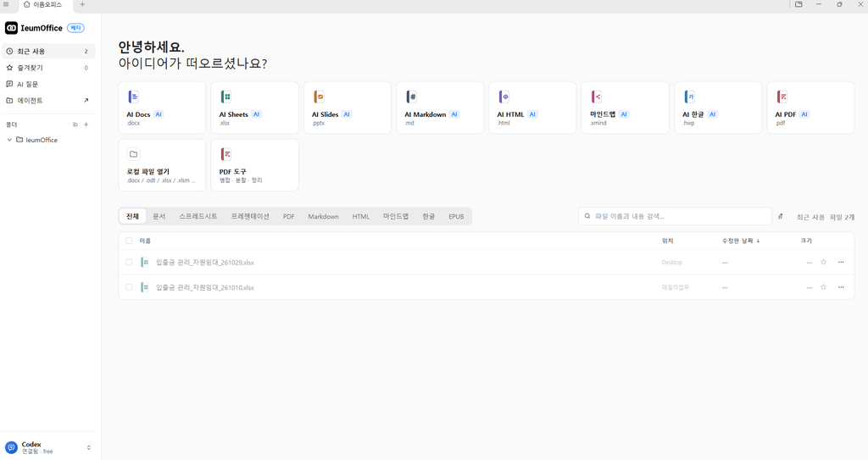Open local file with 로컬 파일 열기
Viewport: 868px width, 460px height.
[x=162, y=165]
